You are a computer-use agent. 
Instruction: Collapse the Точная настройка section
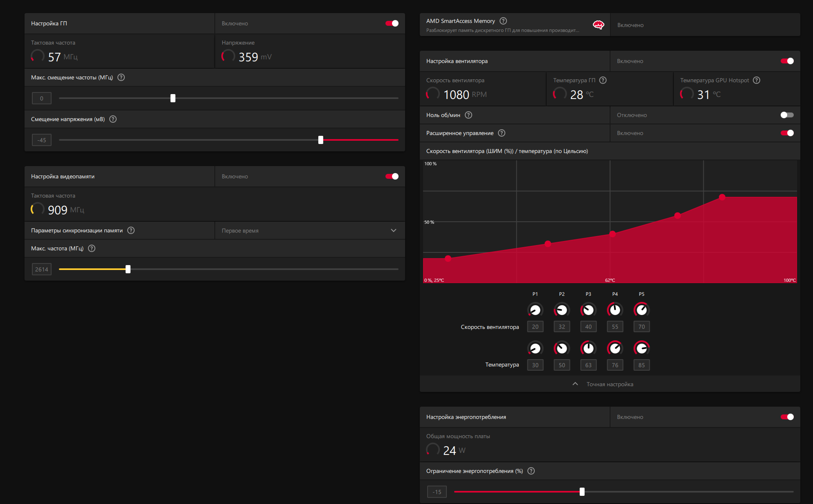(x=610, y=384)
